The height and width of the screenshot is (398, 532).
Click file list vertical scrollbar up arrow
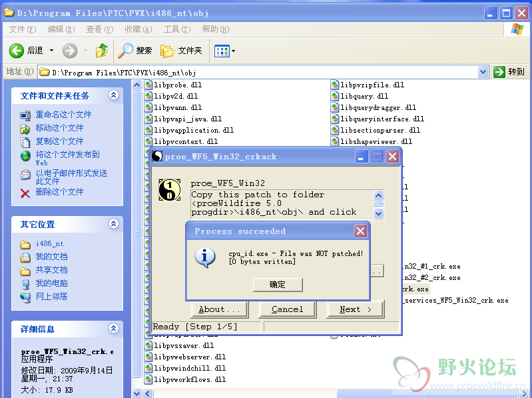click(136, 85)
